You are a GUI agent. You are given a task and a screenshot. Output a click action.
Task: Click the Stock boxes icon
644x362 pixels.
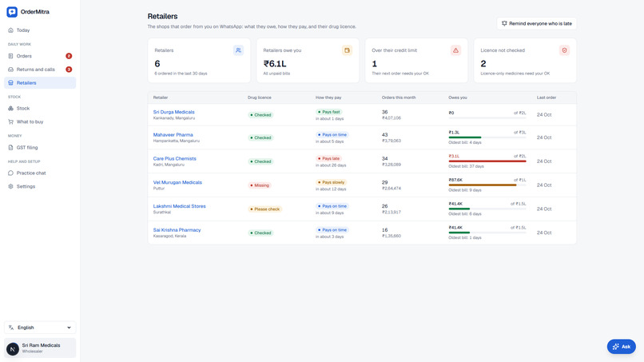point(10,109)
